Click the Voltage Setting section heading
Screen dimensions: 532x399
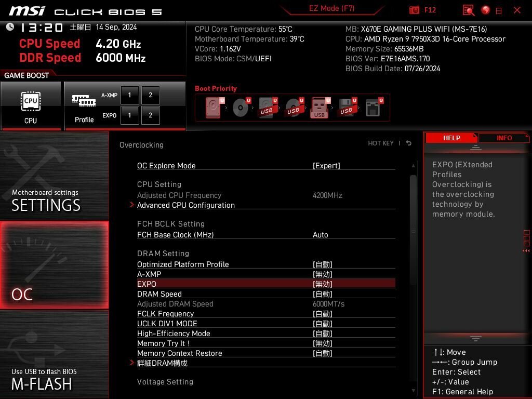point(165,382)
